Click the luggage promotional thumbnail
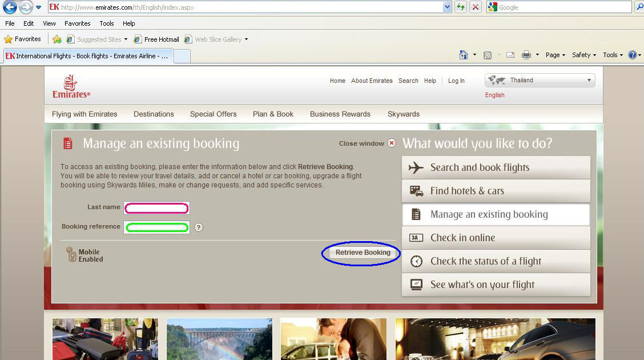The image size is (644, 360). click(x=105, y=339)
